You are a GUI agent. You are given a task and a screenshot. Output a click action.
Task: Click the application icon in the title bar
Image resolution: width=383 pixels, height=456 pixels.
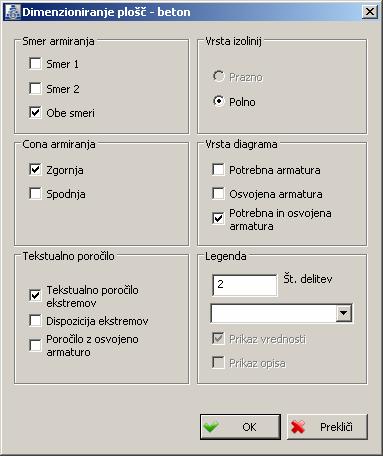click(x=13, y=12)
